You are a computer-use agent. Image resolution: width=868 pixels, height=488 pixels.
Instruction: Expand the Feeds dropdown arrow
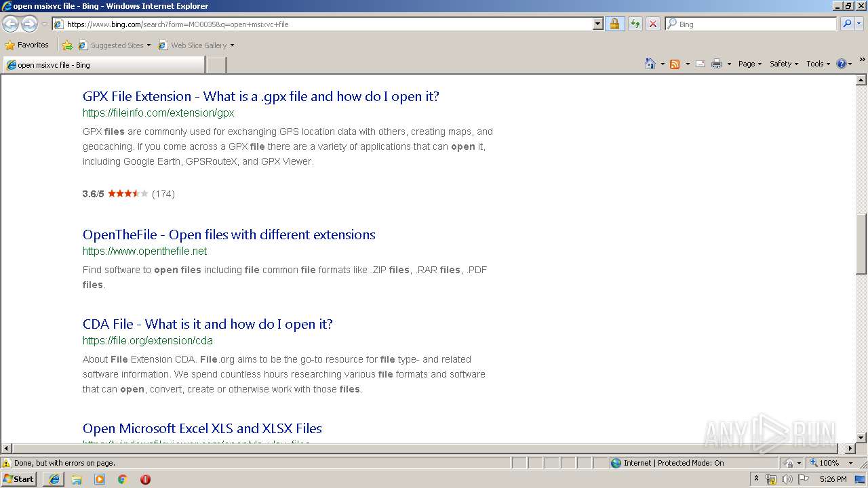click(x=688, y=64)
